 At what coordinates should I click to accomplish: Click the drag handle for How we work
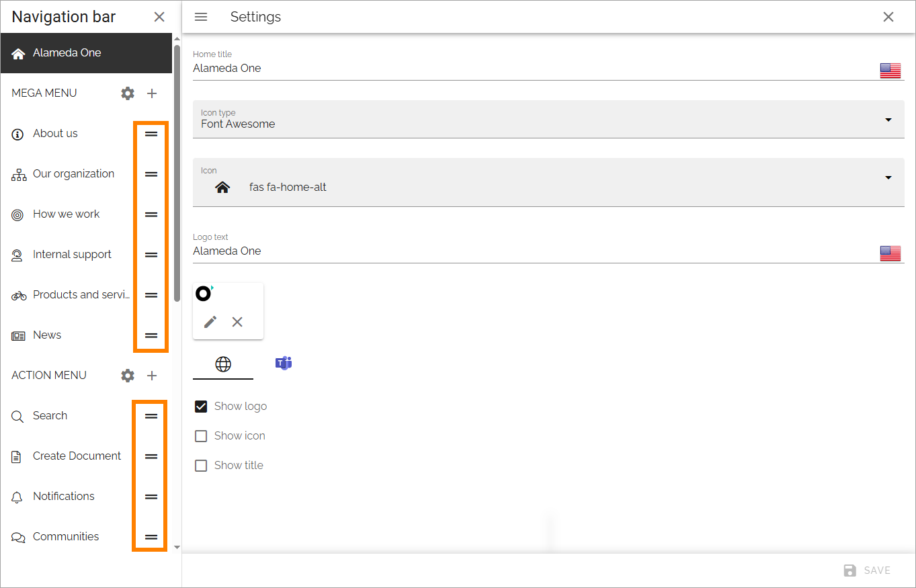tap(151, 214)
